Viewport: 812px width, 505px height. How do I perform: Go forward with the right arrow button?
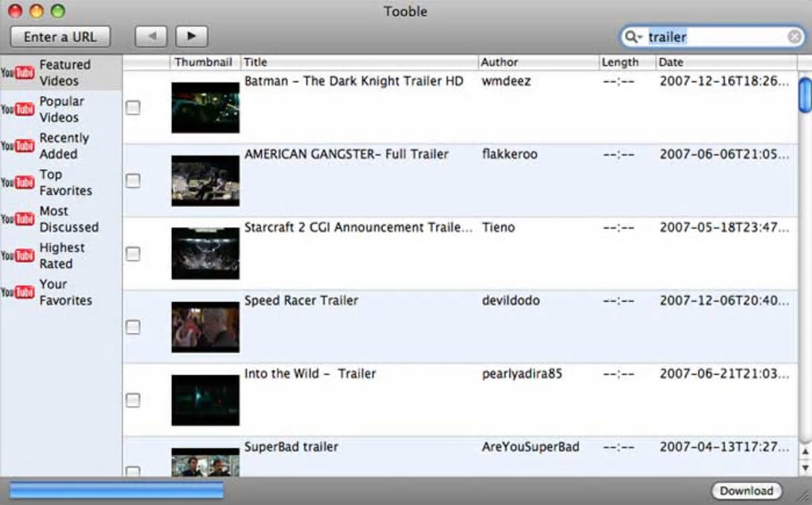(192, 37)
